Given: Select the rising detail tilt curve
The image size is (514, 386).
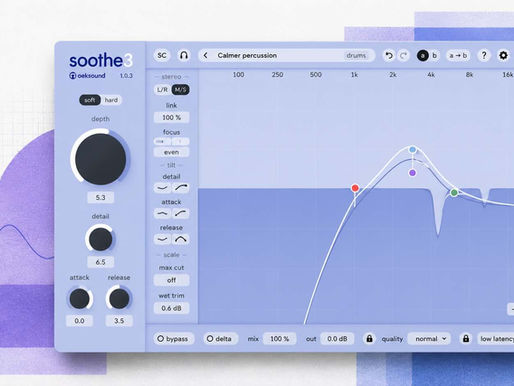Looking at the screenshot, I should click(x=181, y=188).
